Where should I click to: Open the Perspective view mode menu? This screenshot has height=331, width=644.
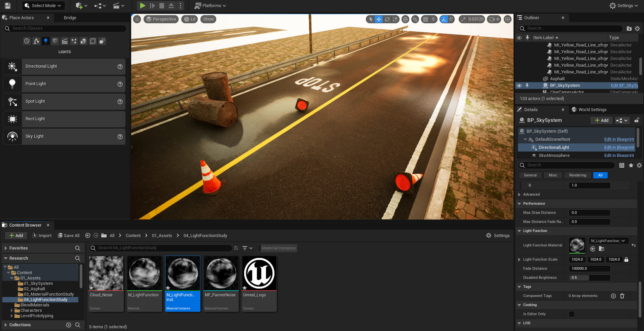(x=161, y=19)
